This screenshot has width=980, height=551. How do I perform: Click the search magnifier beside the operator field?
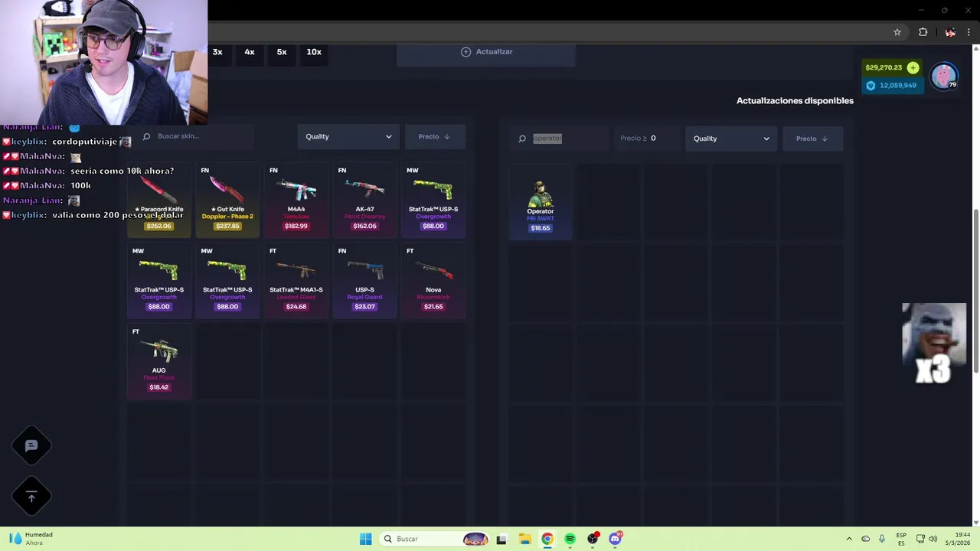point(522,139)
